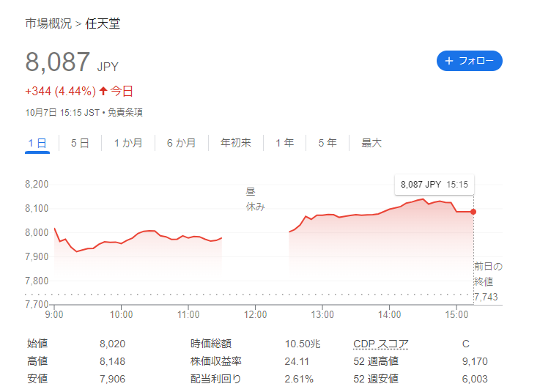Click the red up arrow icon
540x392 pixels.
click(103, 91)
